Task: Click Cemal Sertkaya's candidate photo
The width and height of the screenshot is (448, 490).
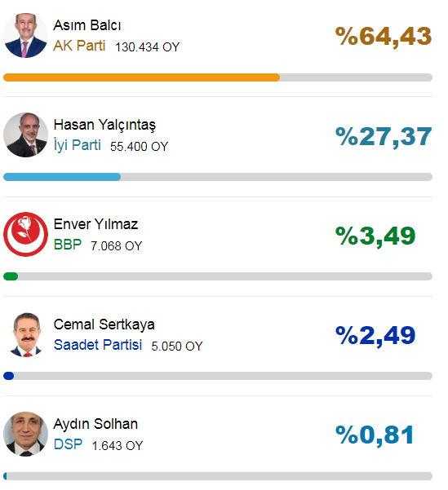Action: [25, 334]
